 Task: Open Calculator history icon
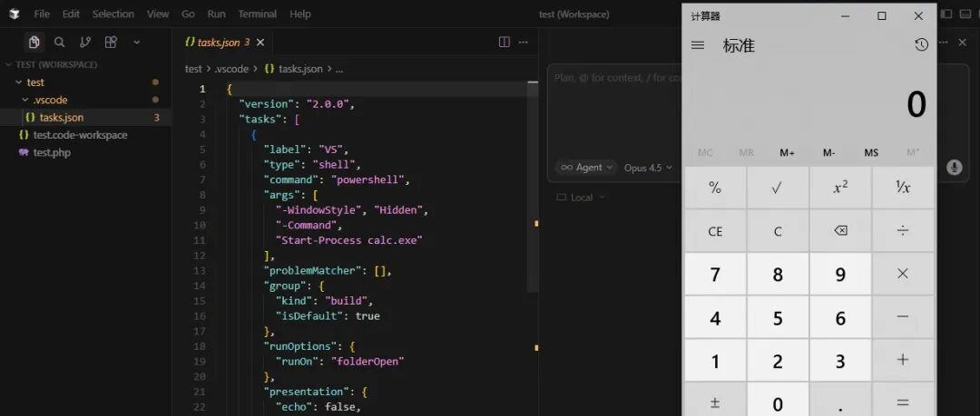coord(921,45)
